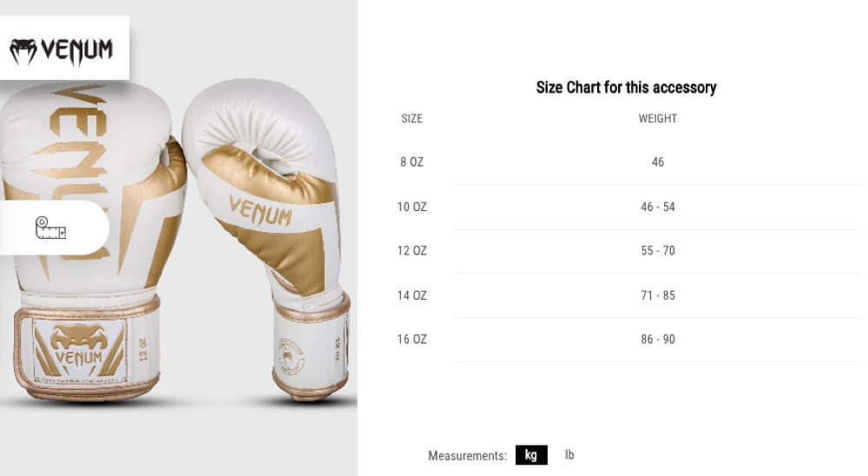Select the 16 OZ size row
This screenshot has width=868, height=476.
[412, 340]
